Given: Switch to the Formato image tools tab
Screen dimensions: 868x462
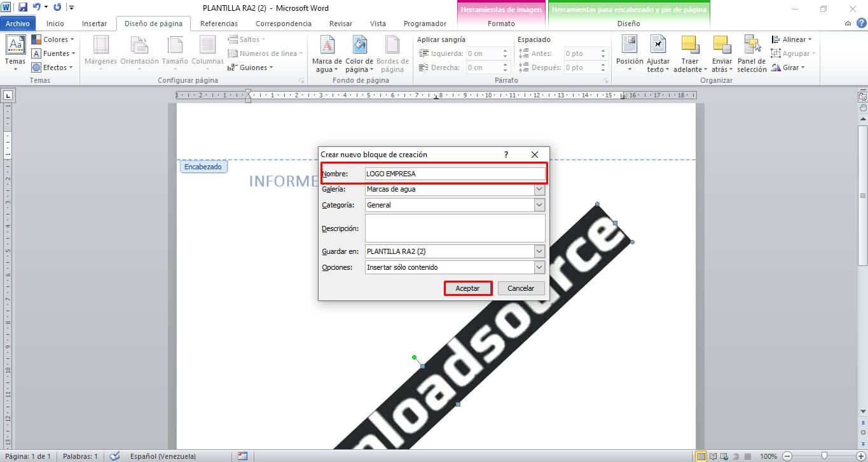Looking at the screenshot, I should click(501, 24).
